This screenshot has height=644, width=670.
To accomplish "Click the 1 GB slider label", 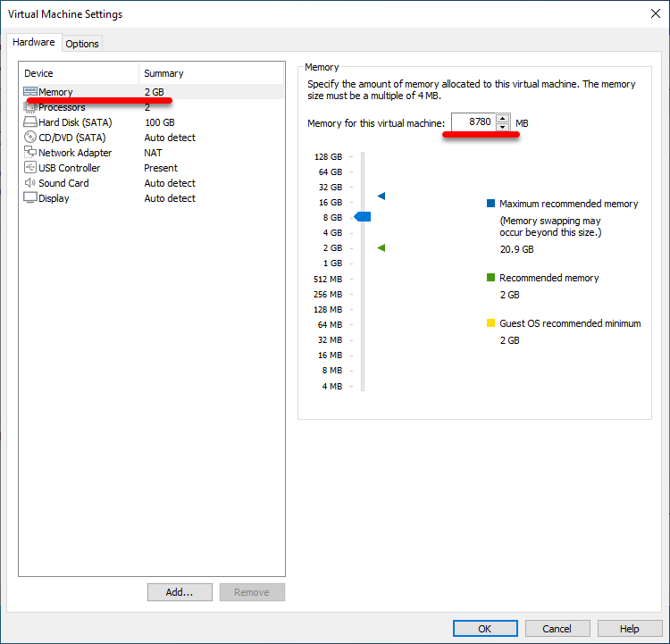I will click(x=332, y=263).
